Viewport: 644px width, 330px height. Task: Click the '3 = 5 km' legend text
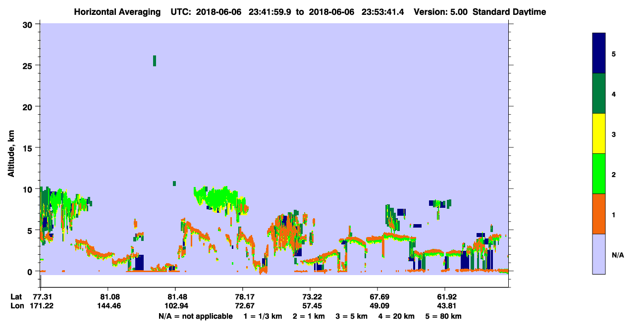pos(352,316)
